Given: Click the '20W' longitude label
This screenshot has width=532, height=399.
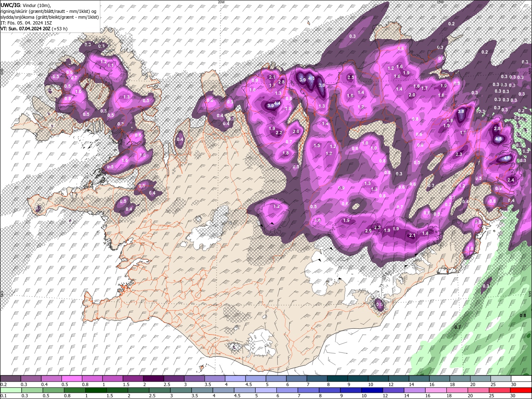Looking at the screenshot, I should 221,2.
